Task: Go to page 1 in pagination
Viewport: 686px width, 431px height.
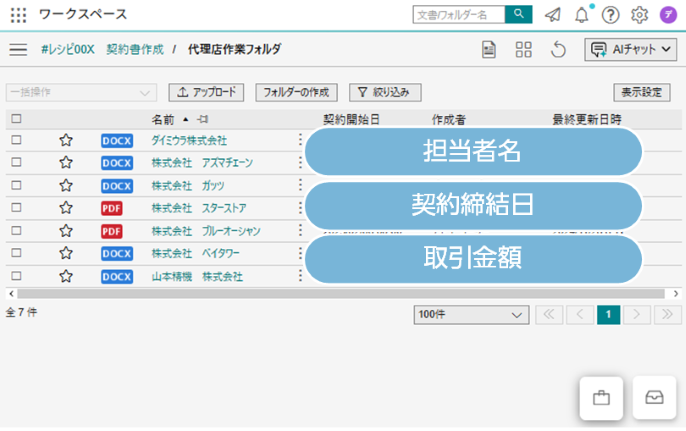Action: click(608, 315)
